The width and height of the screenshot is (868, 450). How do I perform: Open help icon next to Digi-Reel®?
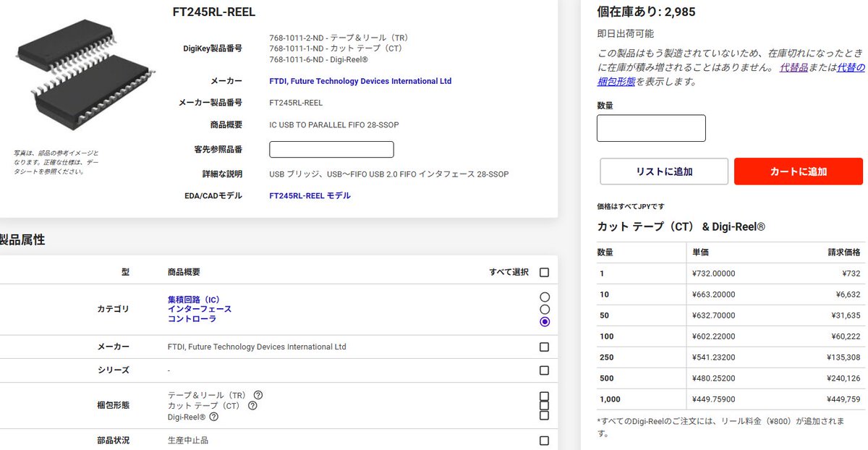[x=214, y=417]
